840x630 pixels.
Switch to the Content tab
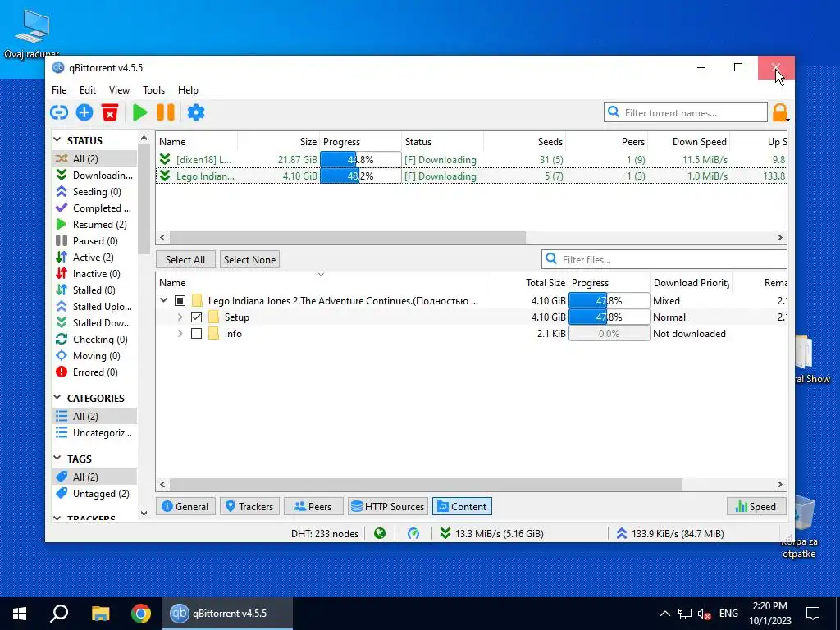(462, 506)
